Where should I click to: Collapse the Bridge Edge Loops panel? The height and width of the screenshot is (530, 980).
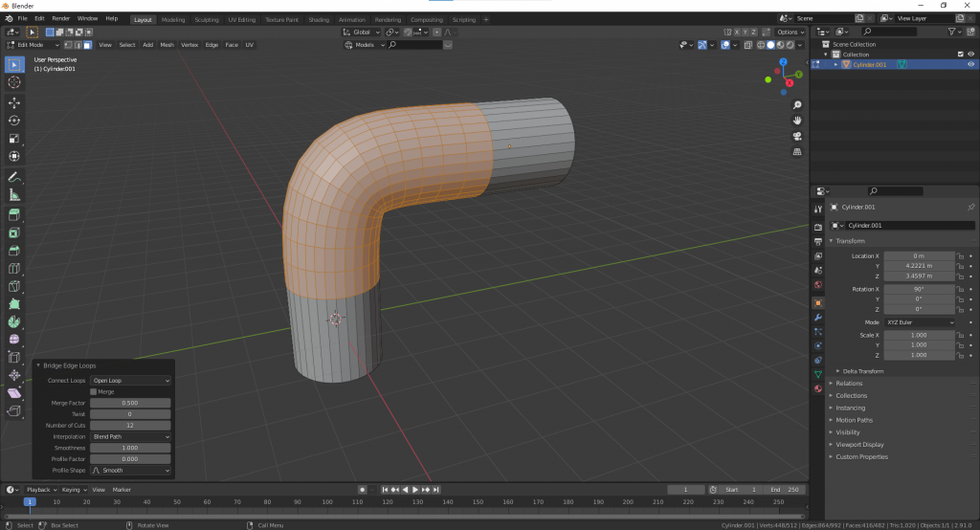tap(38, 365)
